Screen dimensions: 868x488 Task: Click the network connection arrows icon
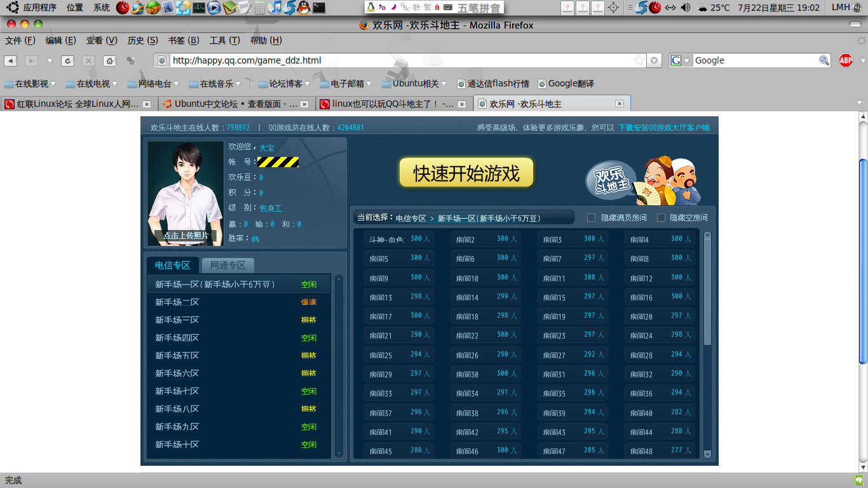[x=670, y=8]
